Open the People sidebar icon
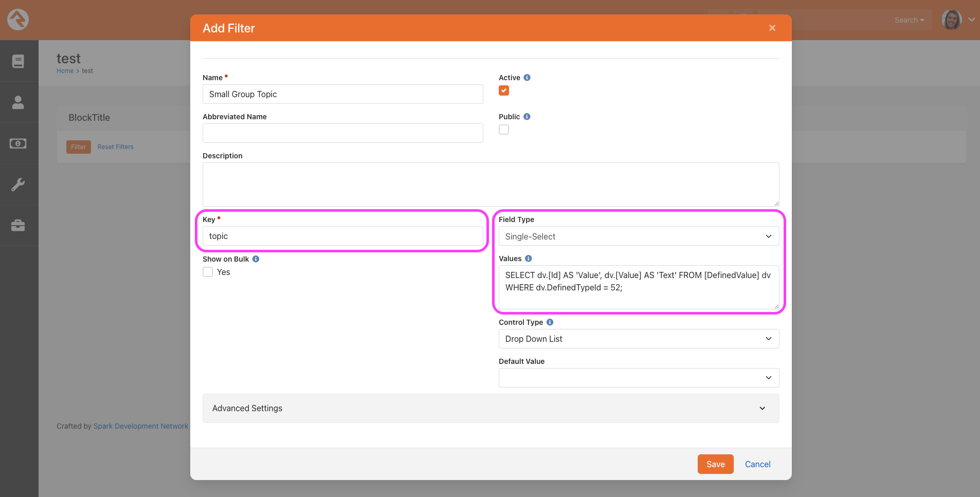This screenshot has height=497, width=980. (18, 102)
